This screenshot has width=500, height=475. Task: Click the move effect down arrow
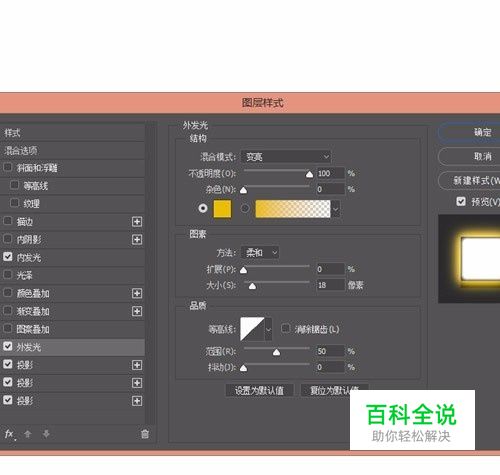coord(46,434)
